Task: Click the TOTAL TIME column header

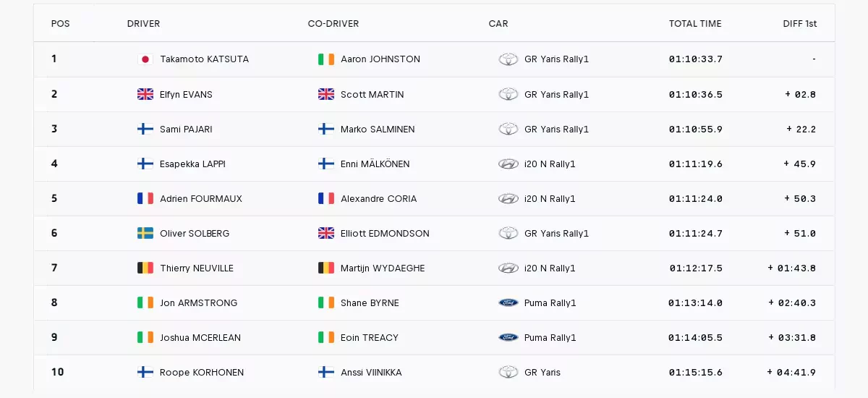Action: tap(695, 24)
